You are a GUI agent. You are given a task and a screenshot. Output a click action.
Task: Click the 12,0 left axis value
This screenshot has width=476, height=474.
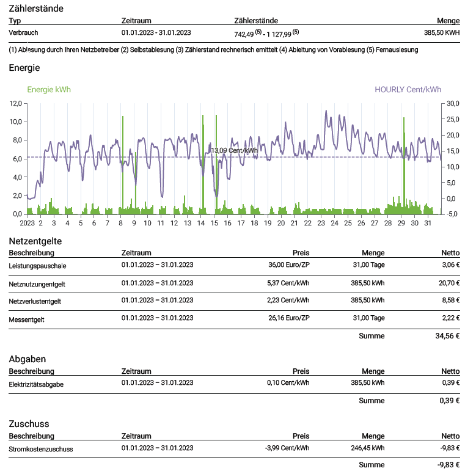tap(16, 103)
